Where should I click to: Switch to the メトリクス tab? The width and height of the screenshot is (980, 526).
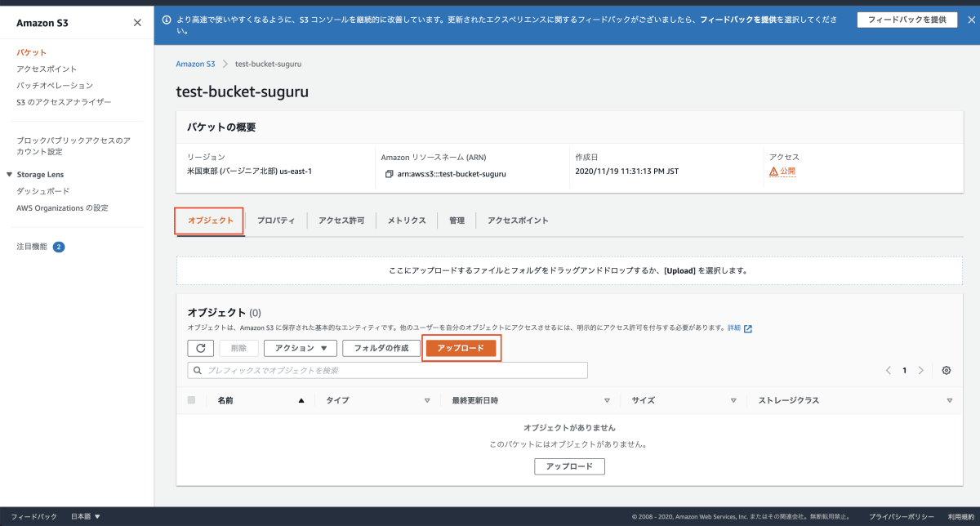point(407,221)
